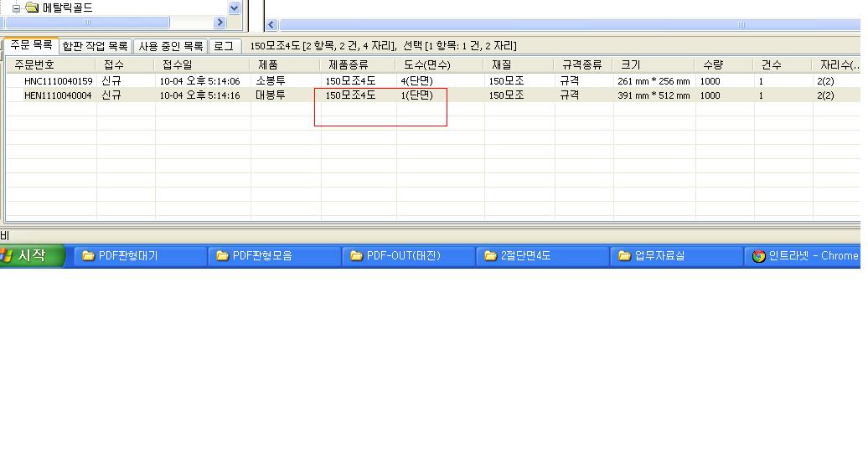Switch to 인트라넷 Chrome window in taskbar
The width and height of the screenshot is (868, 452).
(805, 256)
